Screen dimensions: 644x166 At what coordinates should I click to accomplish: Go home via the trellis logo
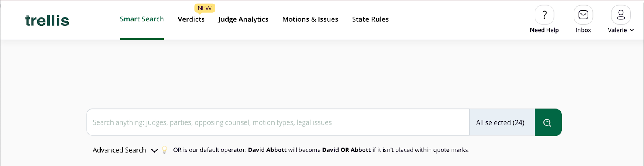pyautogui.click(x=47, y=20)
